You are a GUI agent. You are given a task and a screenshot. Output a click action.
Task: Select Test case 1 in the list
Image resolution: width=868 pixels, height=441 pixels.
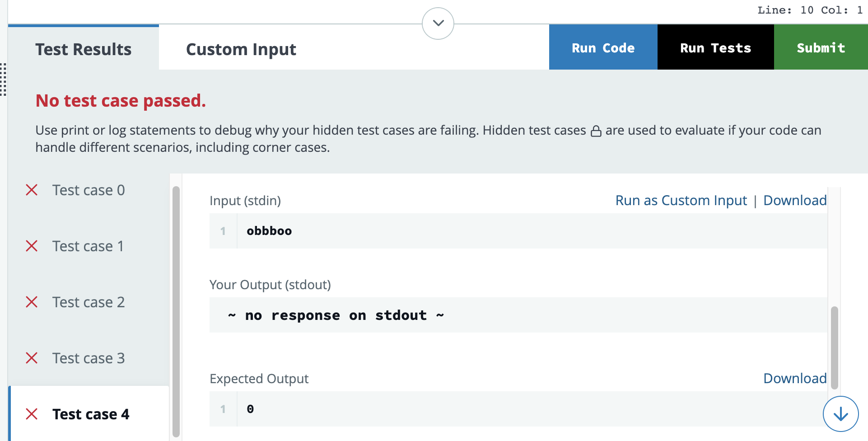point(88,246)
